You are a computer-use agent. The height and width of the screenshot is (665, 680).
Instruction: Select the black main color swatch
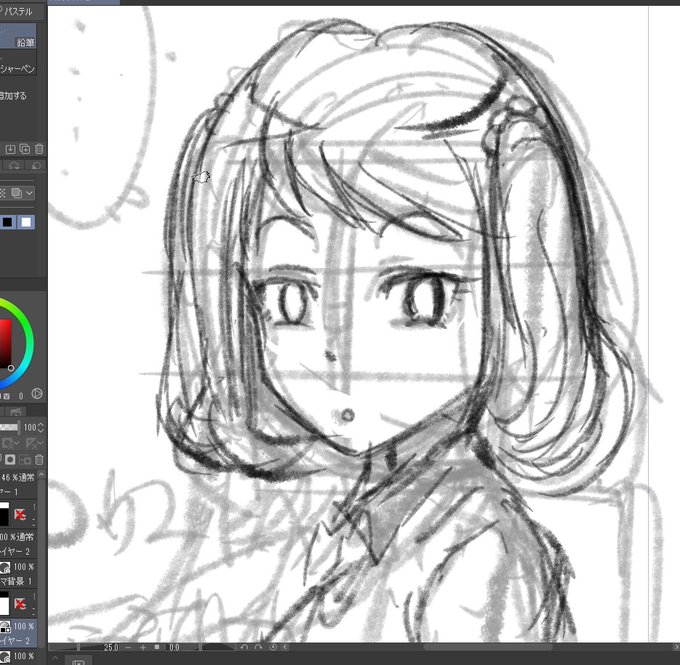[7, 222]
